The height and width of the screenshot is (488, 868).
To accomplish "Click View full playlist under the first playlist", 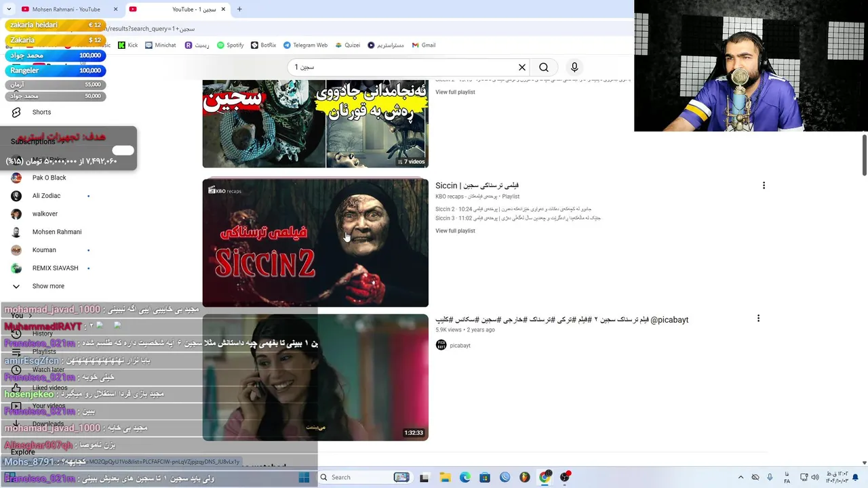I will (455, 92).
